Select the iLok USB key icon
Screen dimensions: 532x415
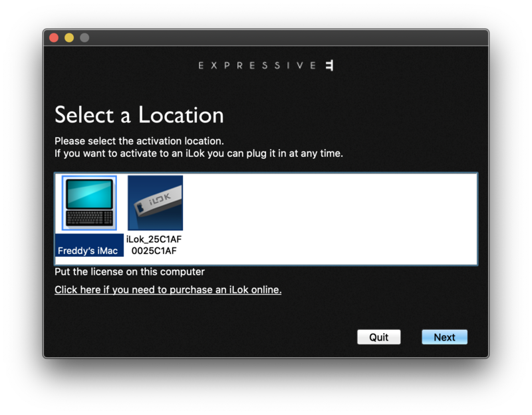pos(155,203)
